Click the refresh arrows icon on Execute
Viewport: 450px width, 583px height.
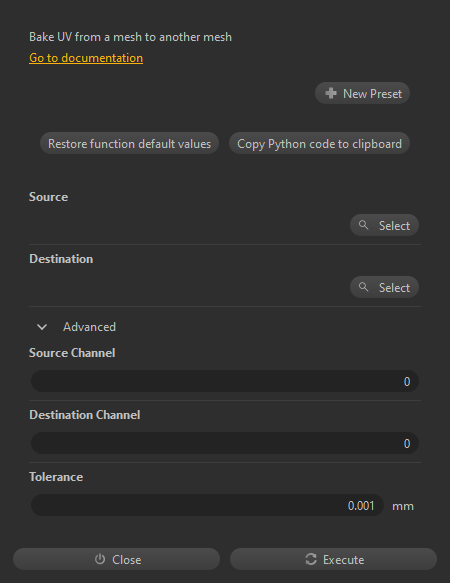pos(311,559)
